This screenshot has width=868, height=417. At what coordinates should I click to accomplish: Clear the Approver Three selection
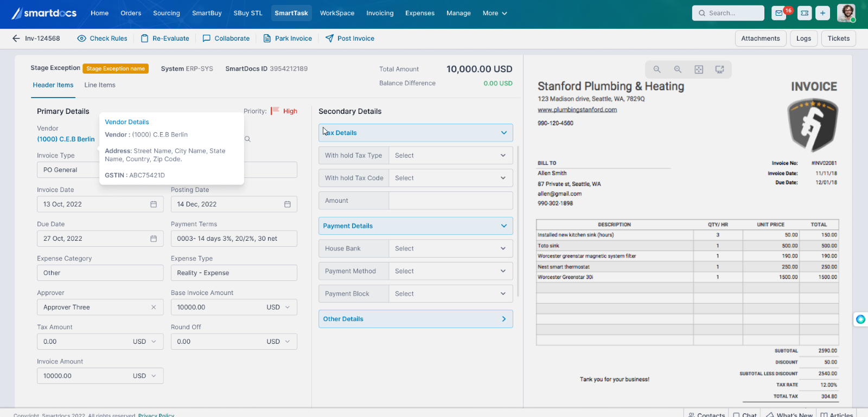[x=154, y=307]
